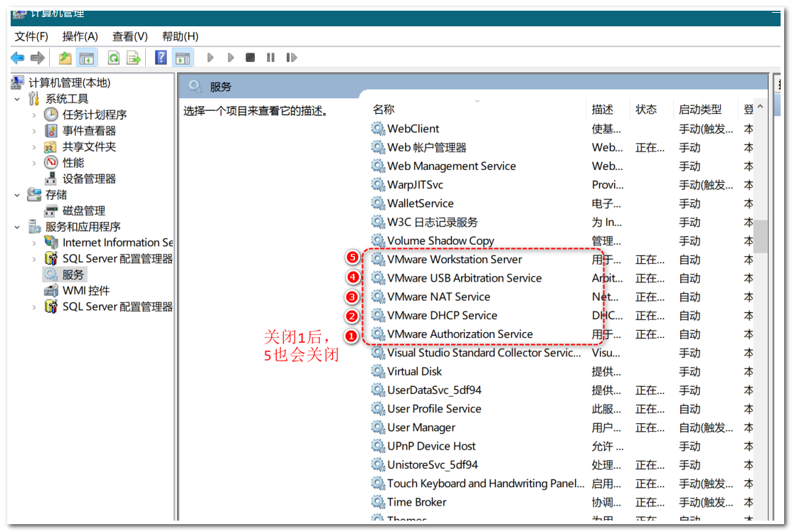792x532 pixels.
Task: Pause the service using the pause icon
Action: tap(270, 58)
